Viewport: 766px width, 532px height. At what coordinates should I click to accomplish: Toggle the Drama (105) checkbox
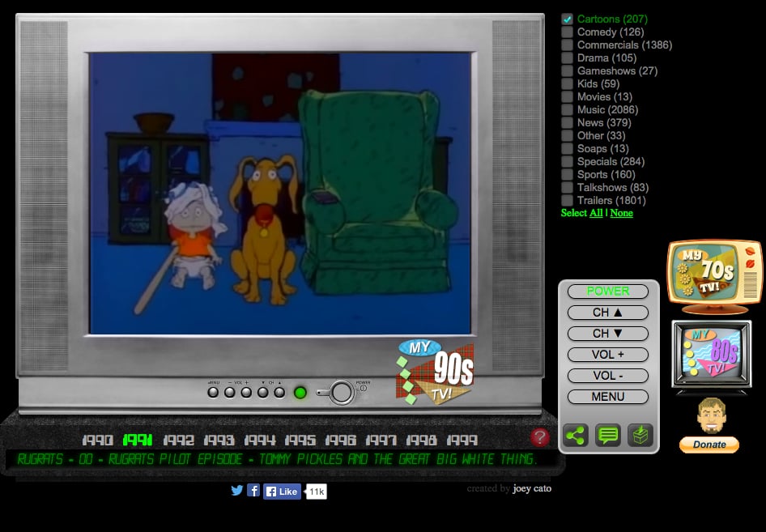click(x=567, y=57)
